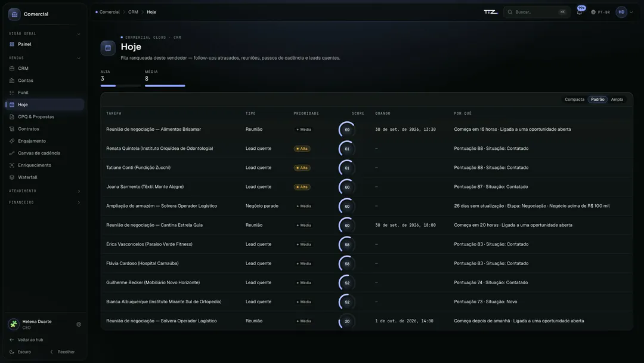Click the calendar icon beside Hoje title
The height and width of the screenshot is (363, 644).
[108, 48]
